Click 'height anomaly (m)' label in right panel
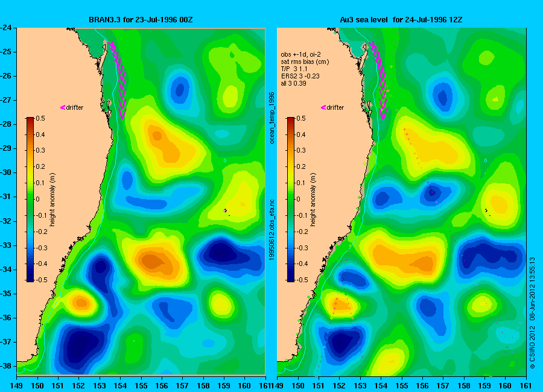 (313, 200)
